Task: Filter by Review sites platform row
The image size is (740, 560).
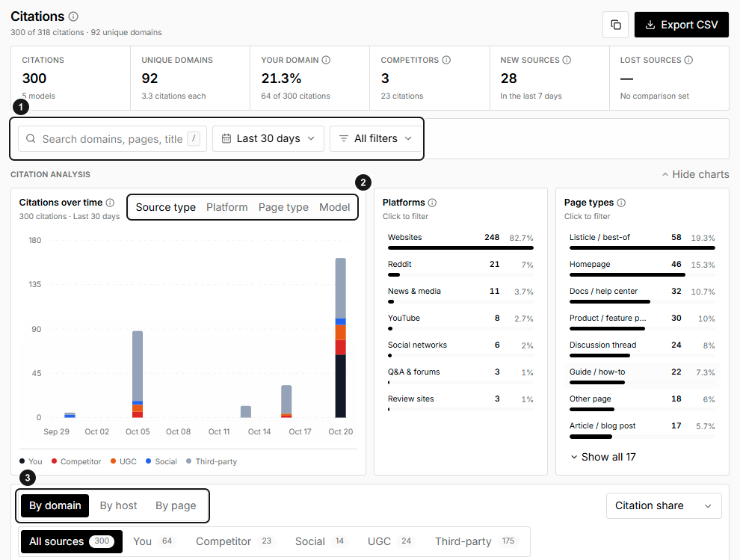Action: tap(460, 402)
